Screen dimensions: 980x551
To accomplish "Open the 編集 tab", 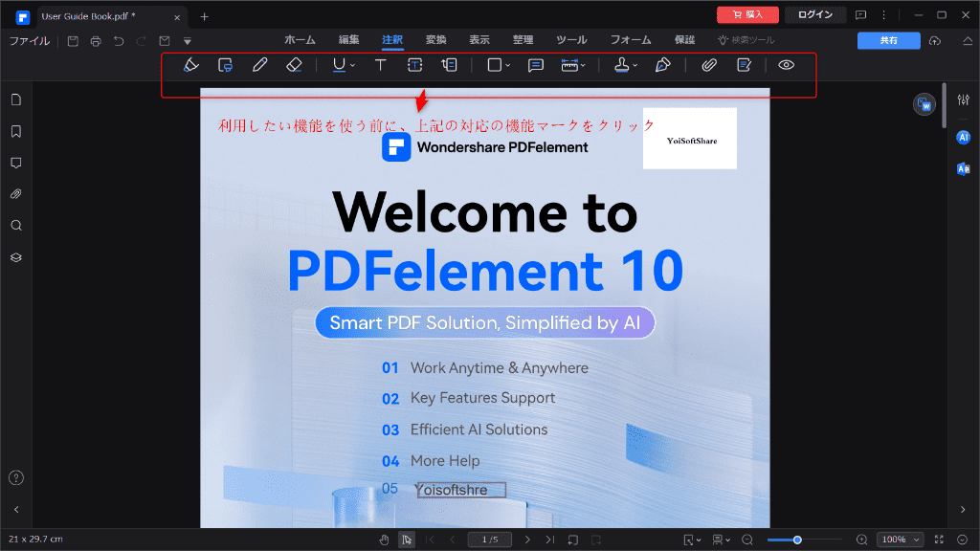I will [348, 40].
